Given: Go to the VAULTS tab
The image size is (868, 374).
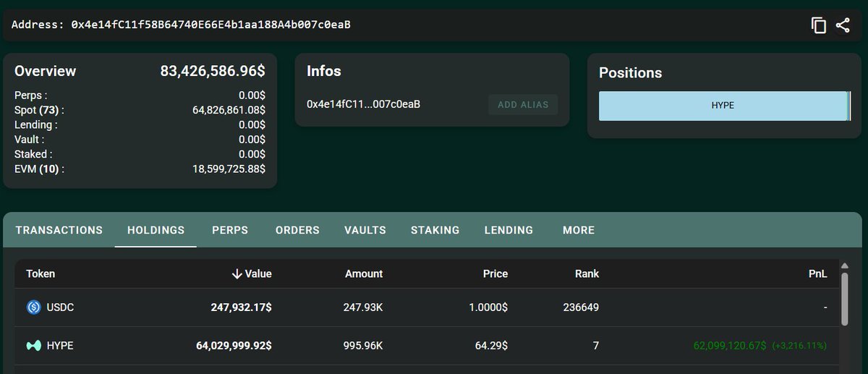Looking at the screenshot, I should 365,230.
